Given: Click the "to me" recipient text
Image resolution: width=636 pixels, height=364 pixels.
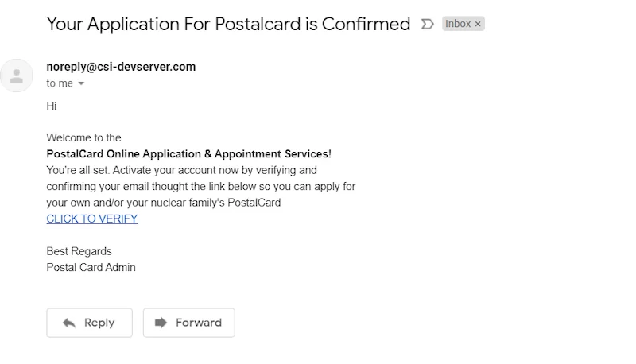Looking at the screenshot, I should pos(59,83).
